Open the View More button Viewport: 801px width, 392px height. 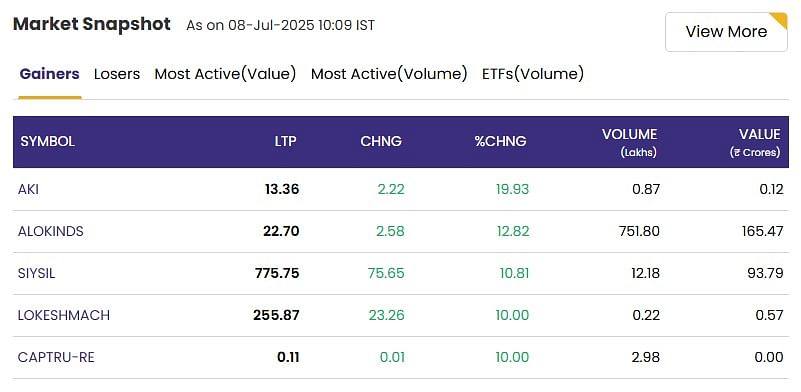726,32
